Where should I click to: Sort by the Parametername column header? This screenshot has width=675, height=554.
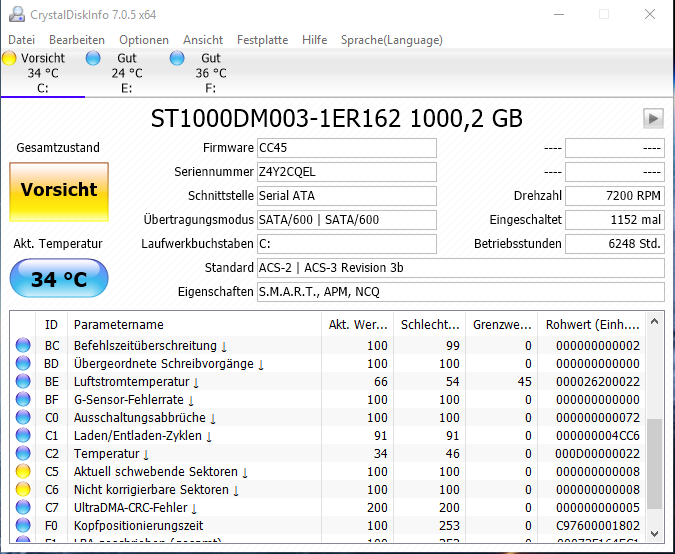tap(194, 324)
